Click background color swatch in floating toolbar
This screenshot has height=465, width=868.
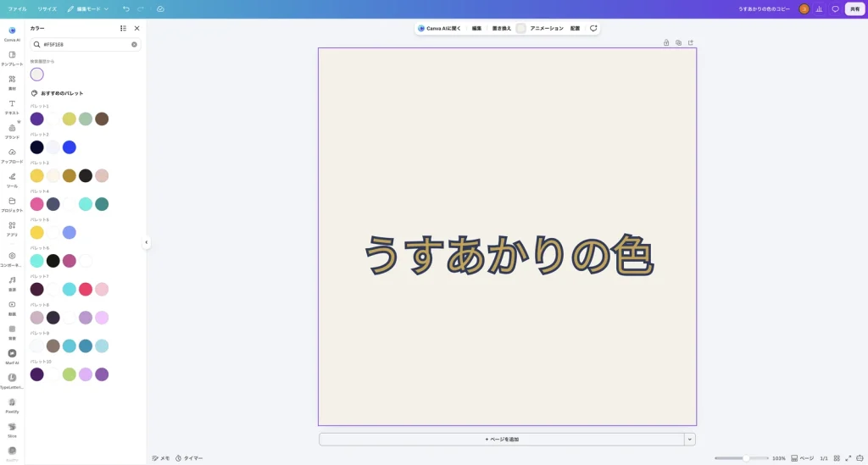pos(521,28)
